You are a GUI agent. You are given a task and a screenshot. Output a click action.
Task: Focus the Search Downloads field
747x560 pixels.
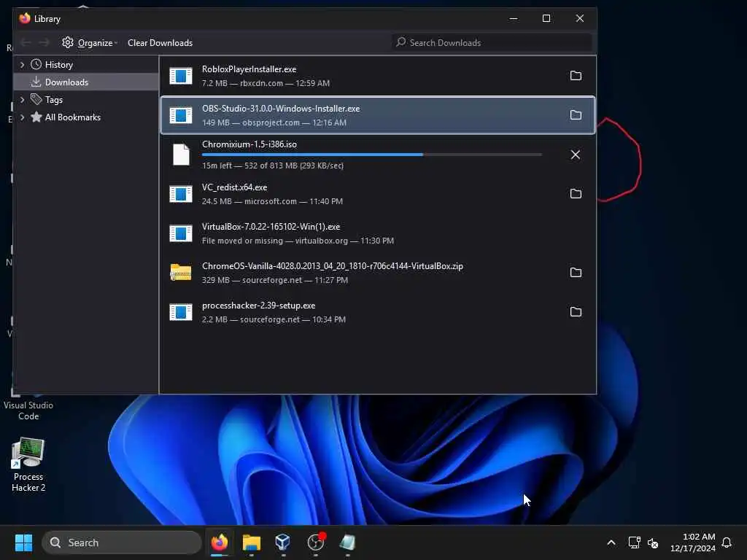tap(492, 43)
